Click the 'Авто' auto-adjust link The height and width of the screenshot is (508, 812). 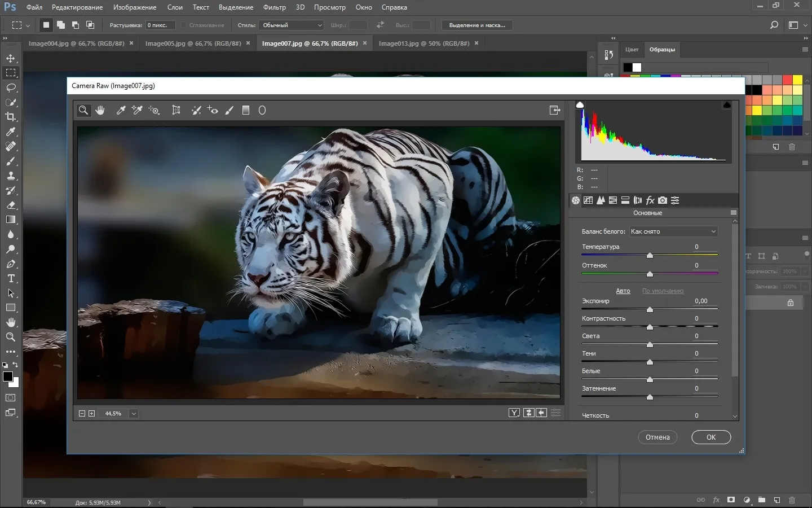coord(623,291)
